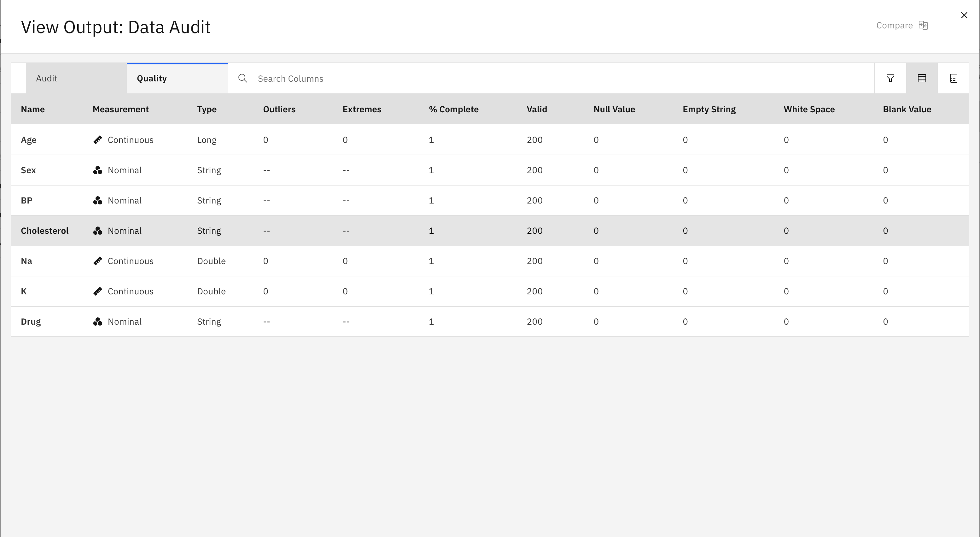
Task: Click the Nominal icon in Cholesterol row
Action: (x=98, y=231)
